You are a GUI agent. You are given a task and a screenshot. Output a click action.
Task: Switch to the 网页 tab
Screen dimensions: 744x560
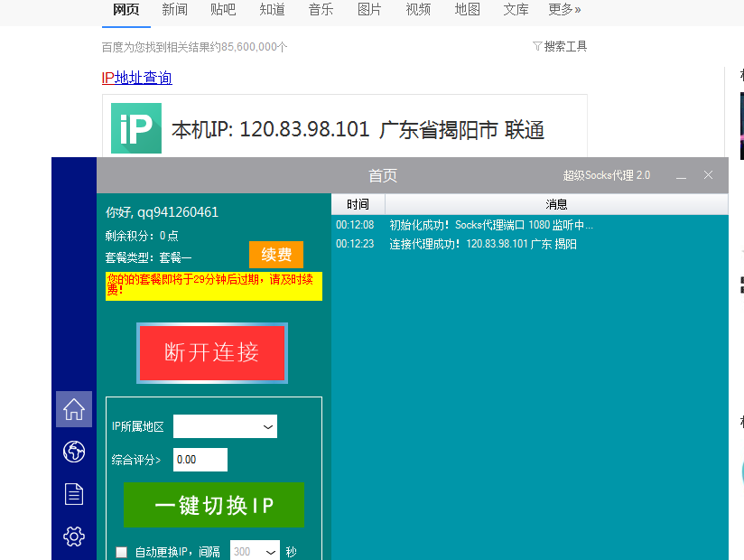tap(126, 10)
